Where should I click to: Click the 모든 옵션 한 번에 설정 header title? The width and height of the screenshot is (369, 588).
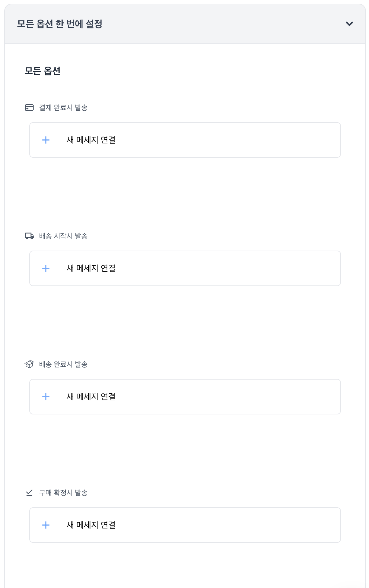pyautogui.click(x=60, y=24)
